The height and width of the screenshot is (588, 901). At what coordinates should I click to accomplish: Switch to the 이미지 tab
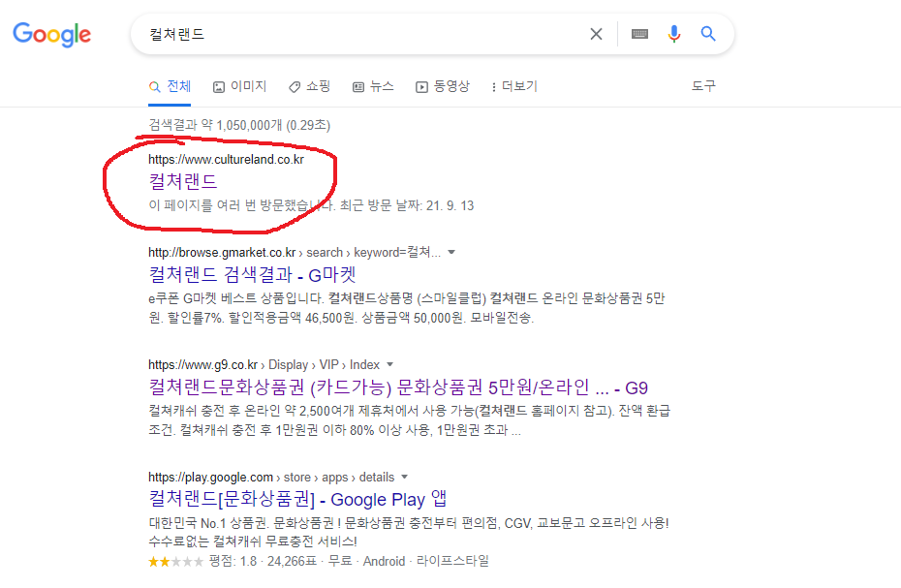point(239,86)
